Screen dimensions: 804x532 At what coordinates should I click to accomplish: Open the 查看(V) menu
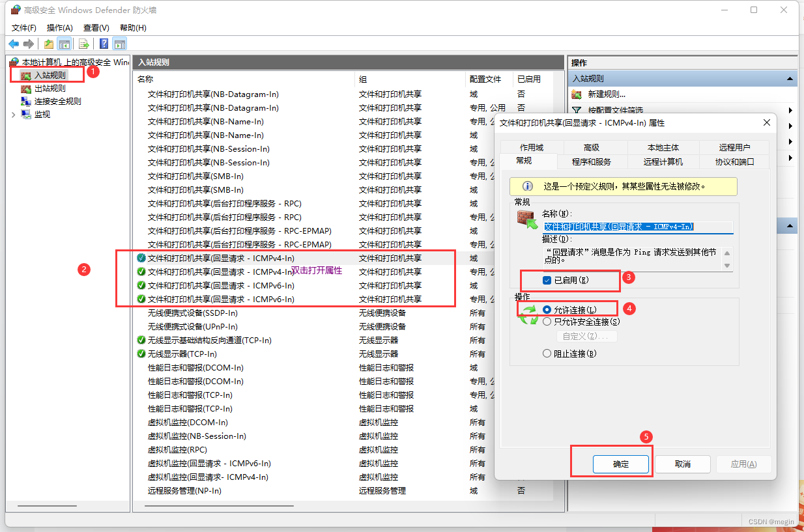96,28
